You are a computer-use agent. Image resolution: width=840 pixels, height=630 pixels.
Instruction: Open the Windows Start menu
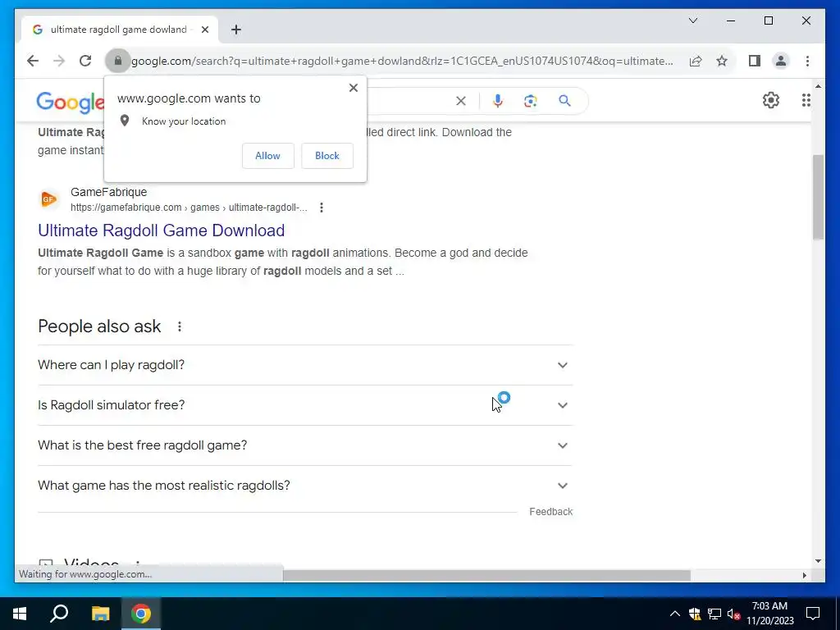click(20, 614)
